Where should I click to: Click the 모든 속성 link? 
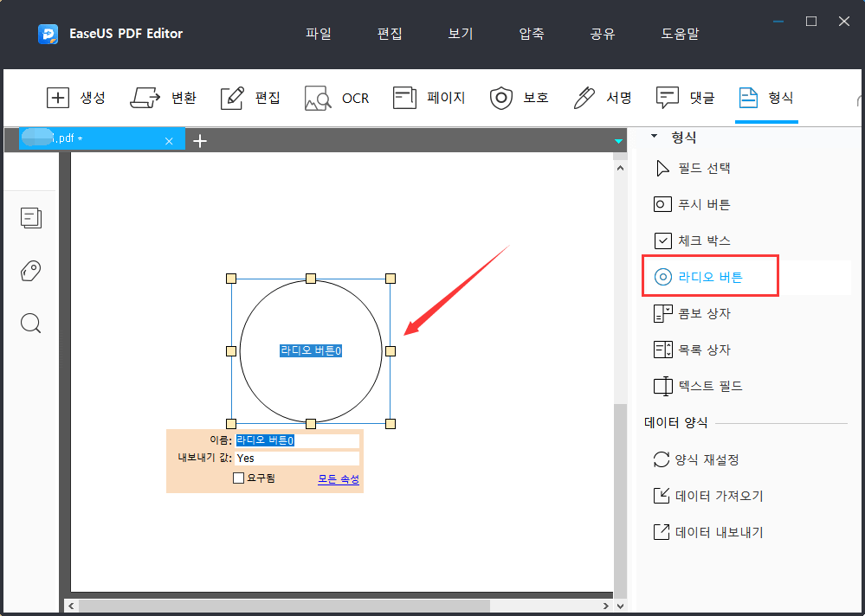338,479
